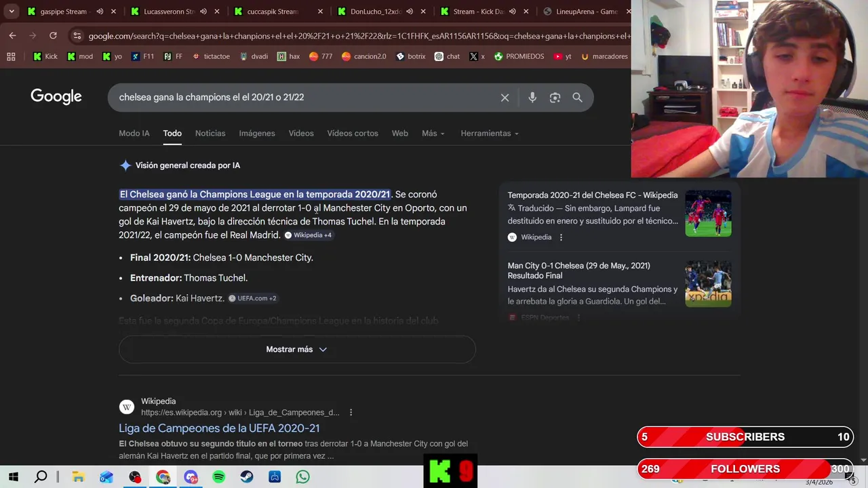Reload the current page
868x488 pixels.
point(53,36)
